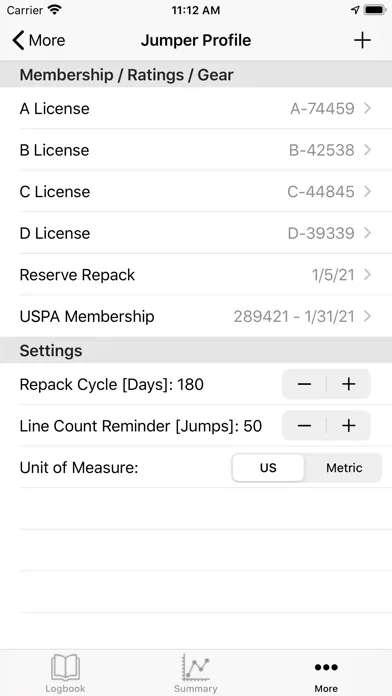
Task: Increase Line Count Reminder jumps
Action: (349, 426)
